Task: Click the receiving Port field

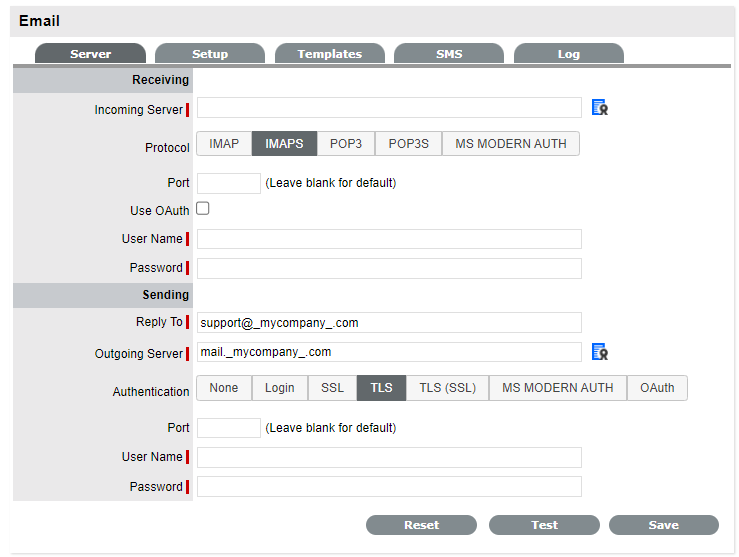Action: 228,183
